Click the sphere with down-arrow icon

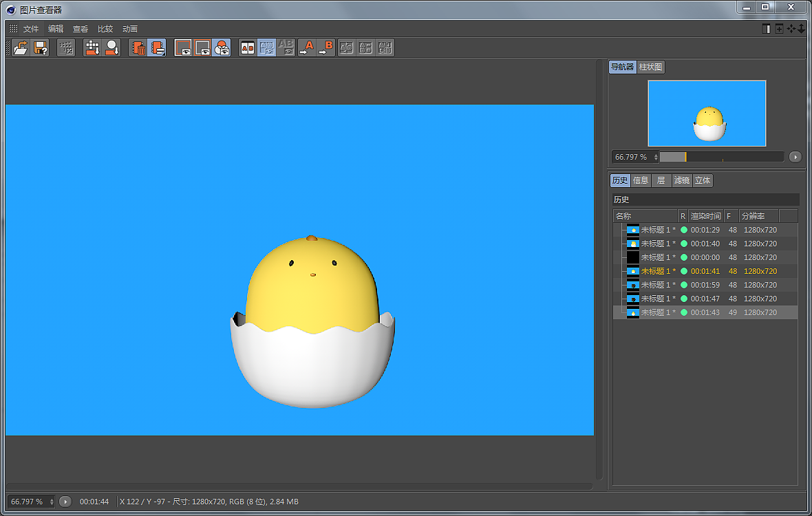[x=112, y=47]
